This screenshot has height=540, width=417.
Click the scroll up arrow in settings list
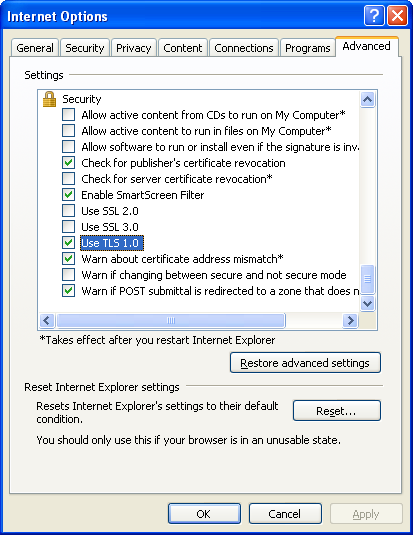coord(367,100)
